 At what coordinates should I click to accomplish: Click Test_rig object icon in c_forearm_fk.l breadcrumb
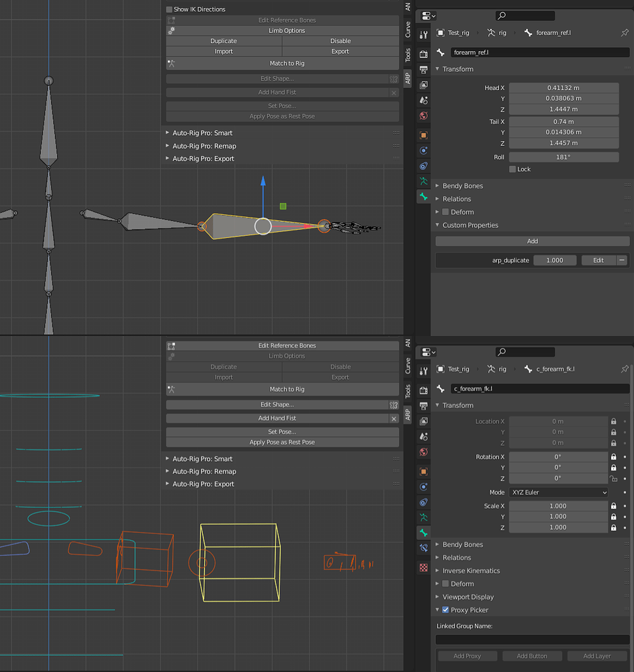coord(440,369)
